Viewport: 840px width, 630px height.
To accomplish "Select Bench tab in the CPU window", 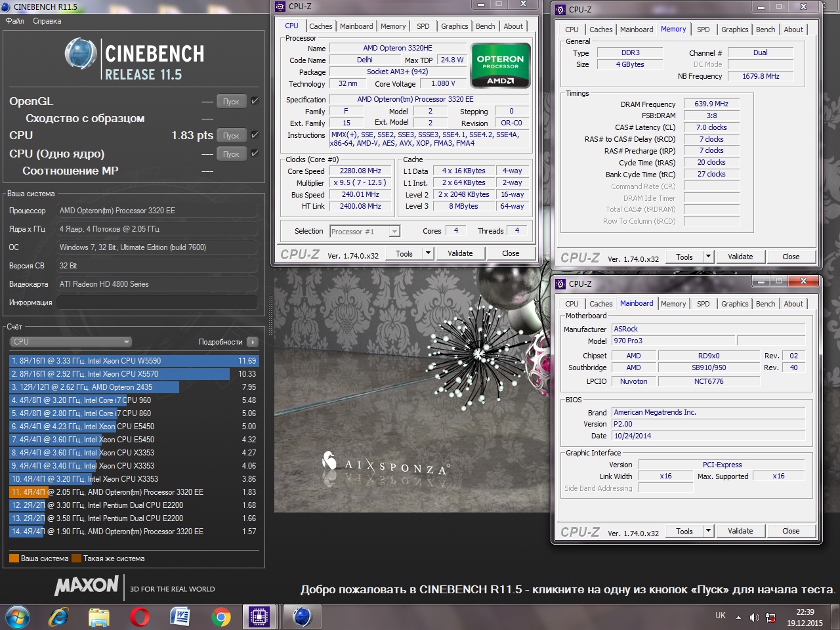I will [x=486, y=26].
